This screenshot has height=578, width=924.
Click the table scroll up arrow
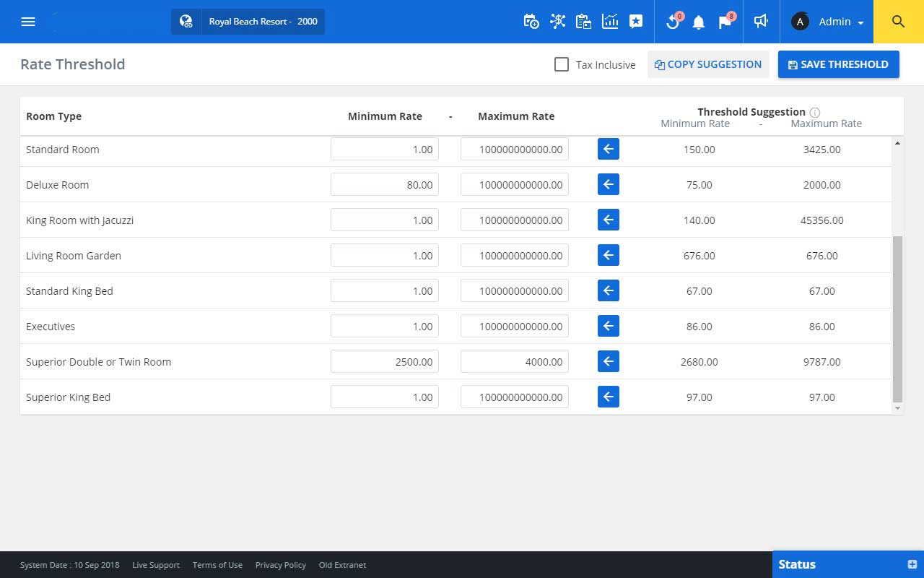click(898, 143)
